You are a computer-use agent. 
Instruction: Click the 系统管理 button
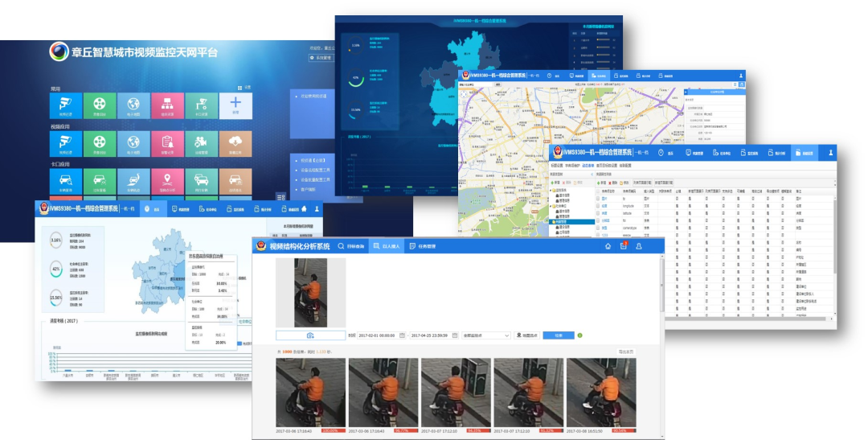pyautogui.click(x=321, y=58)
